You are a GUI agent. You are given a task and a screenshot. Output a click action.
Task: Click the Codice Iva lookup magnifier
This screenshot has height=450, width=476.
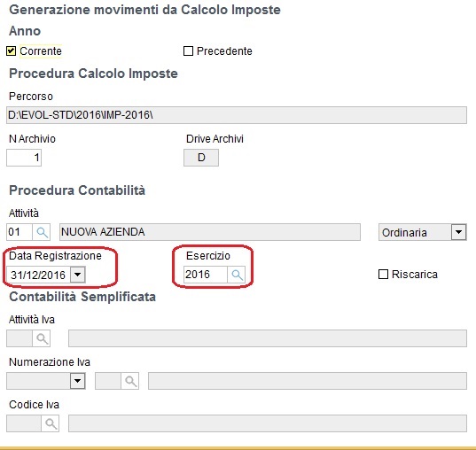point(51,423)
